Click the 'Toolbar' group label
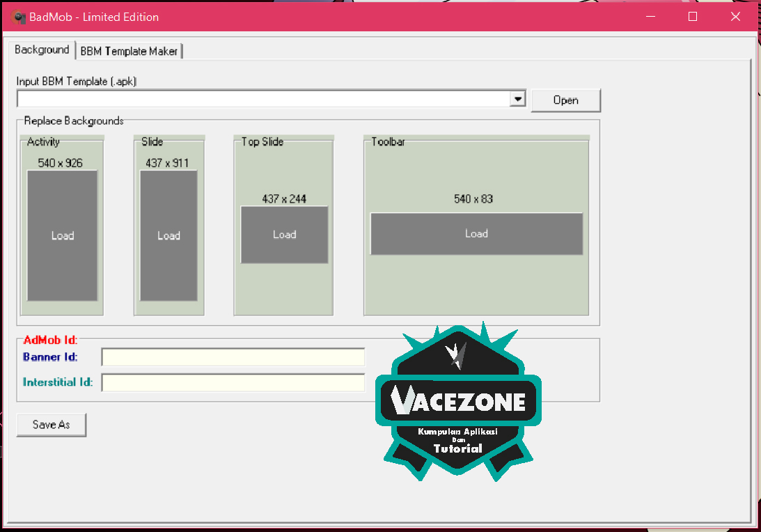Screen dimensions: 761x532 [x=388, y=142]
